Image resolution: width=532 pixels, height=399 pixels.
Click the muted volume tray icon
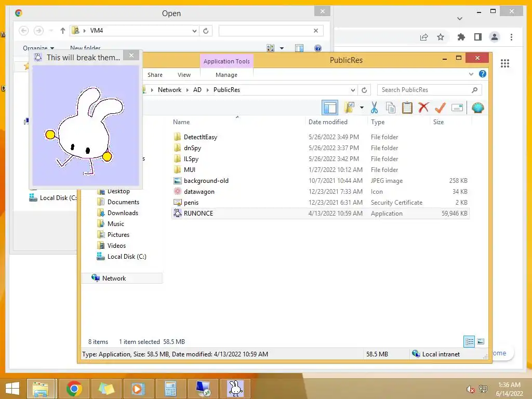470,389
